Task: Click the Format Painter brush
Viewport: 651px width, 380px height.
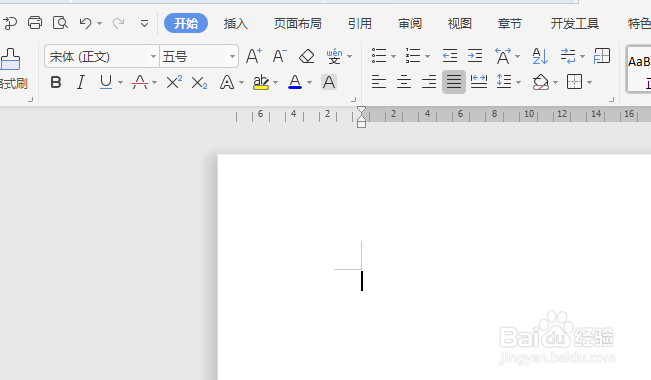Action: point(10,59)
